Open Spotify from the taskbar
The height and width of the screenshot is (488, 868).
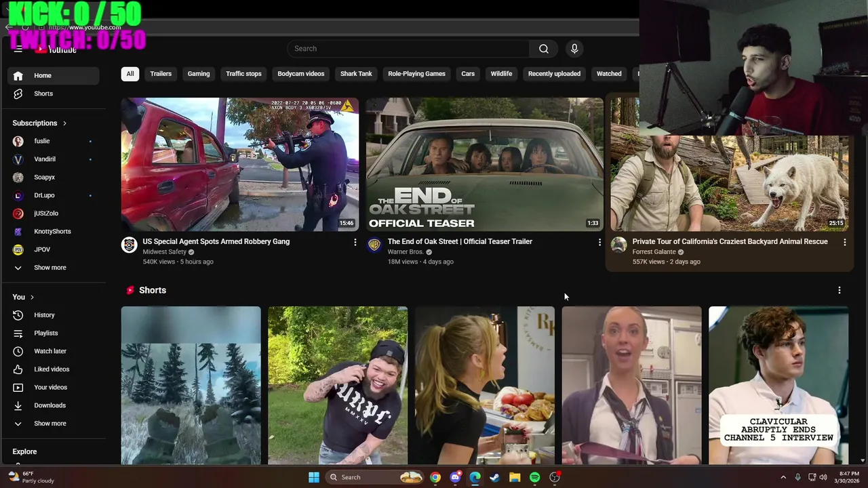click(x=534, y=477)
